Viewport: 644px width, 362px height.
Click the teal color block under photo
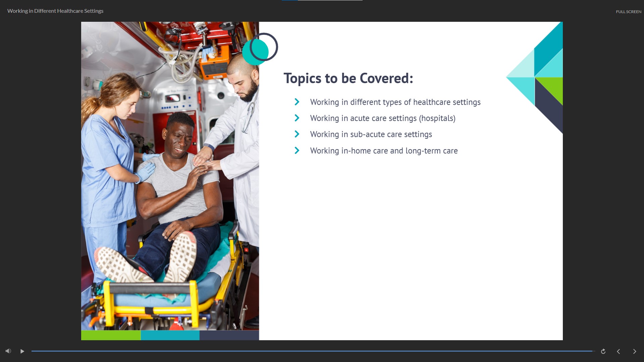tap(170, 335)
